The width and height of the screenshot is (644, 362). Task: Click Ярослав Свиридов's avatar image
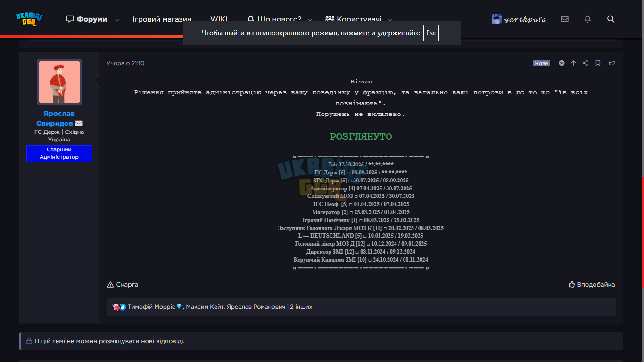59,82
